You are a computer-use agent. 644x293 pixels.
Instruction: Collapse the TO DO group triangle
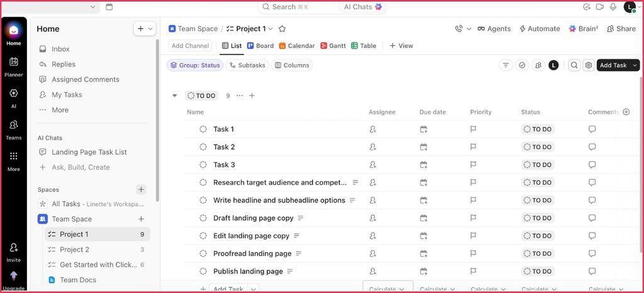175,96
